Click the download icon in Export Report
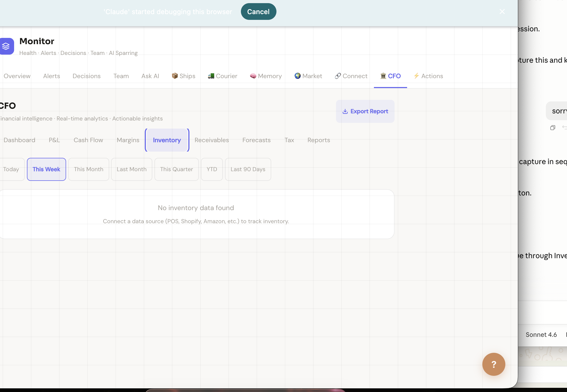Viewport: 567px width, 392px height. click(345, 112)
